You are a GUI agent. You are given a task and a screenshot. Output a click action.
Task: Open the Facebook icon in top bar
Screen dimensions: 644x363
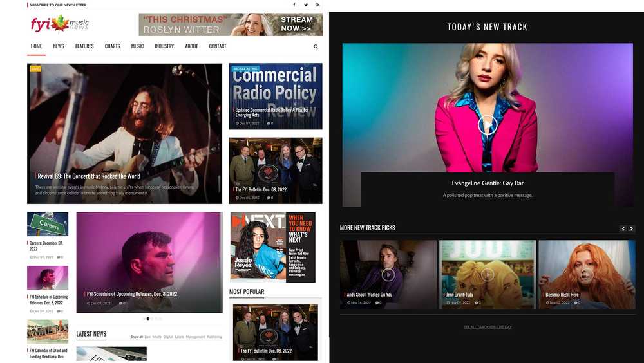point(294,5)
